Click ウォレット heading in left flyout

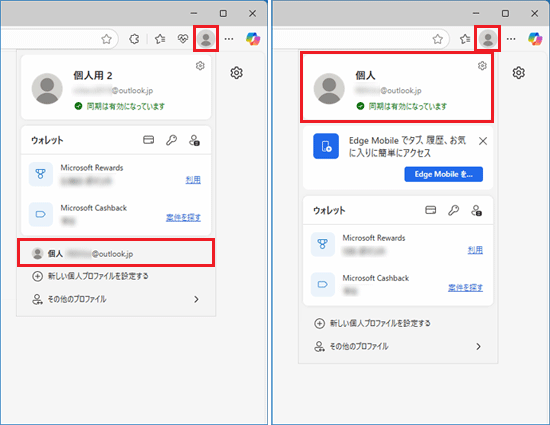tap(47, 140)
